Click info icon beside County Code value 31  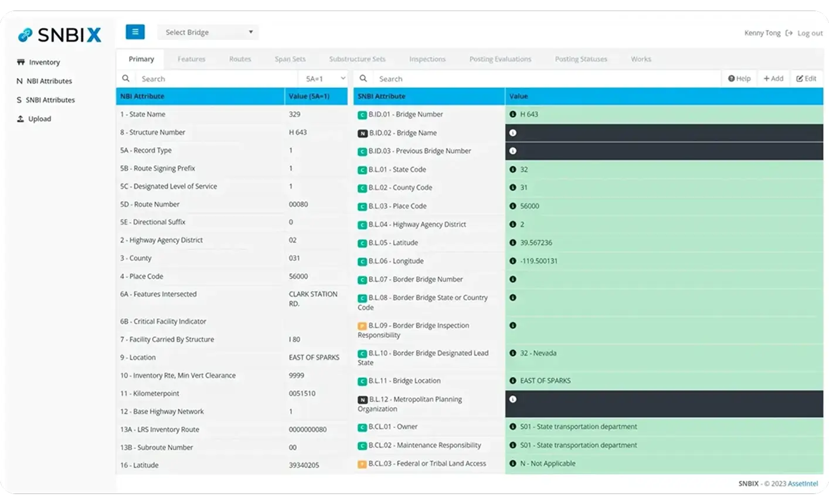pos(513,188)
